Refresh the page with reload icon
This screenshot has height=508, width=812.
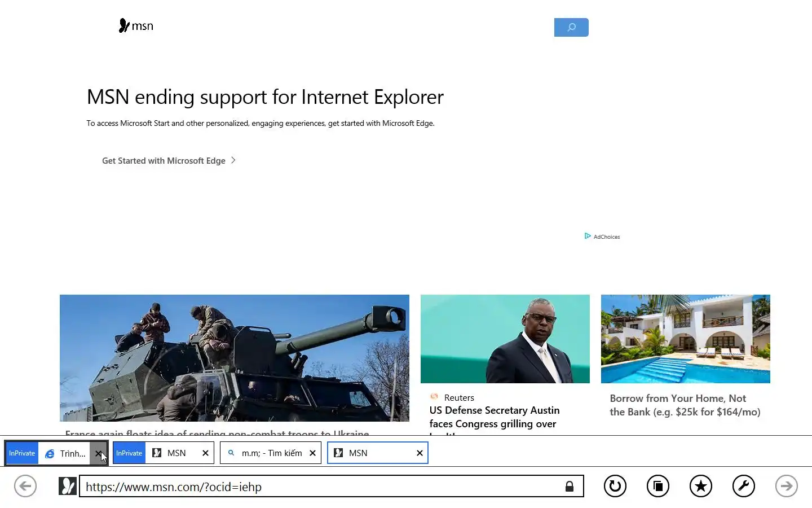(x=615, y=486)
